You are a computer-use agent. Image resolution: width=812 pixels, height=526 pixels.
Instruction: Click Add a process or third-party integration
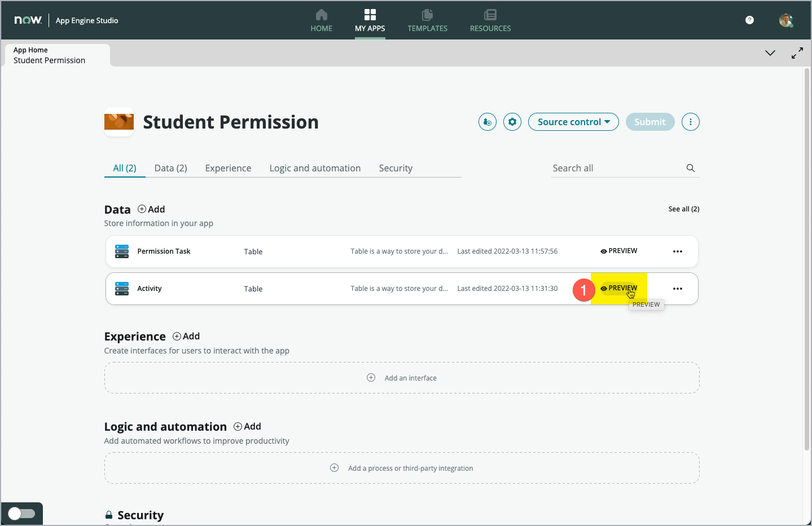coord(402,468)
